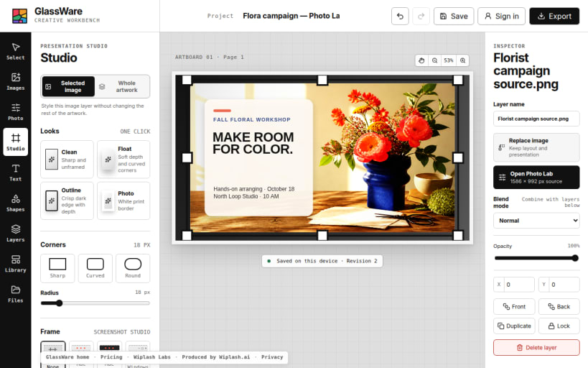Image resolution: width=588 pixels, height=368 pixels.
Task: Bring layer to Front
Action: pyautogui.click(x=514, y=306)
